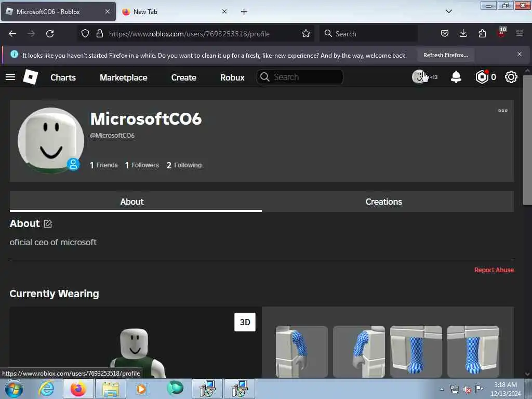Viewport: 532px width, 399px height.
Task: Open the Roblox settings gear
Action: 511,77
